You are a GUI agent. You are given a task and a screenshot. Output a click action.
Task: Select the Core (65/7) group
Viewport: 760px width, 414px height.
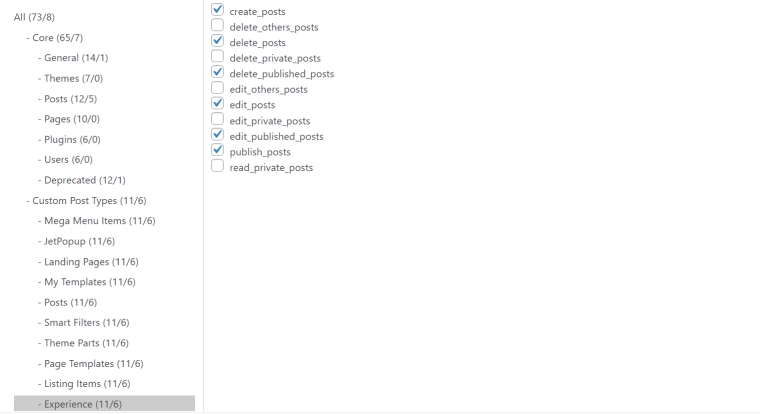(58, 37)
